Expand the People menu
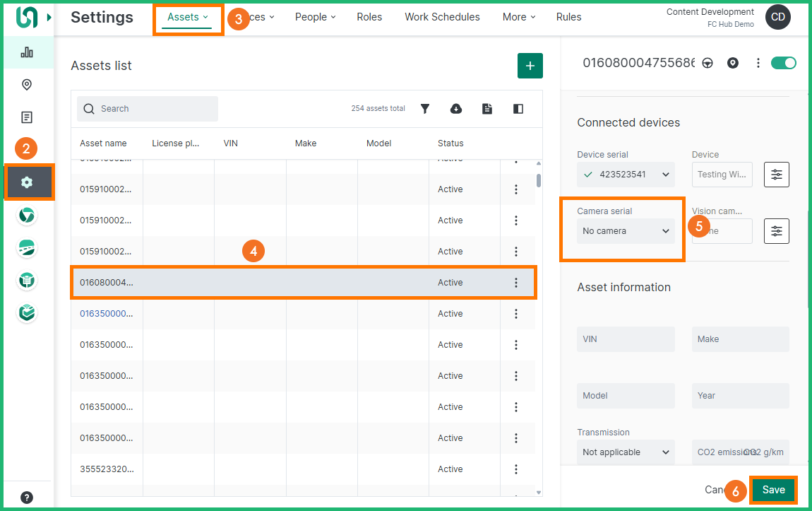Image resolution: width=812 pixels, height=511 pixels. click(315, 17)
